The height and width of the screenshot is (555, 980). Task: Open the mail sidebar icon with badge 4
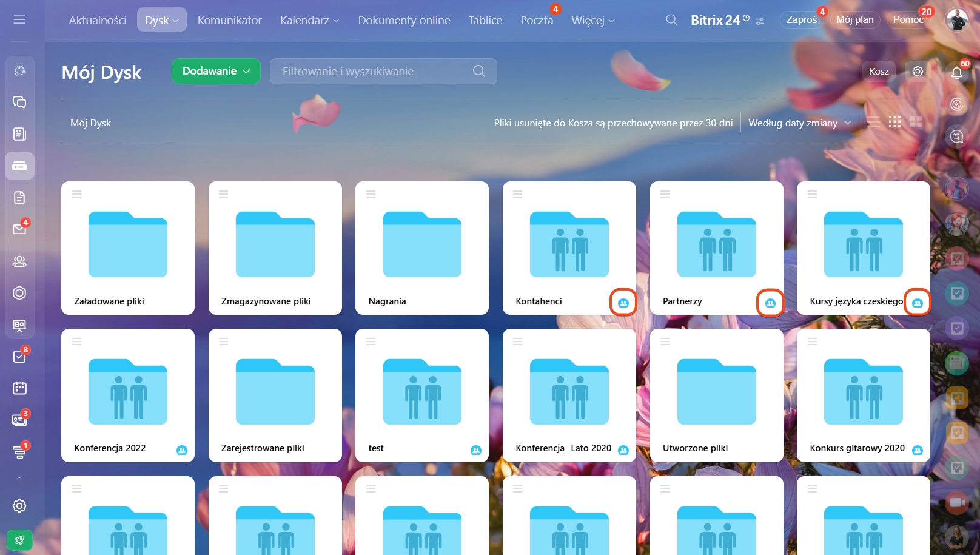19,229
